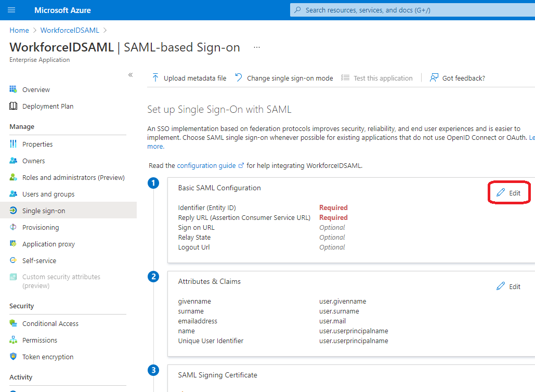Click the pencil icon for Attributes & Claims
Image resolution: width=535 pixels, height=392 pixels.
[501, 286]
